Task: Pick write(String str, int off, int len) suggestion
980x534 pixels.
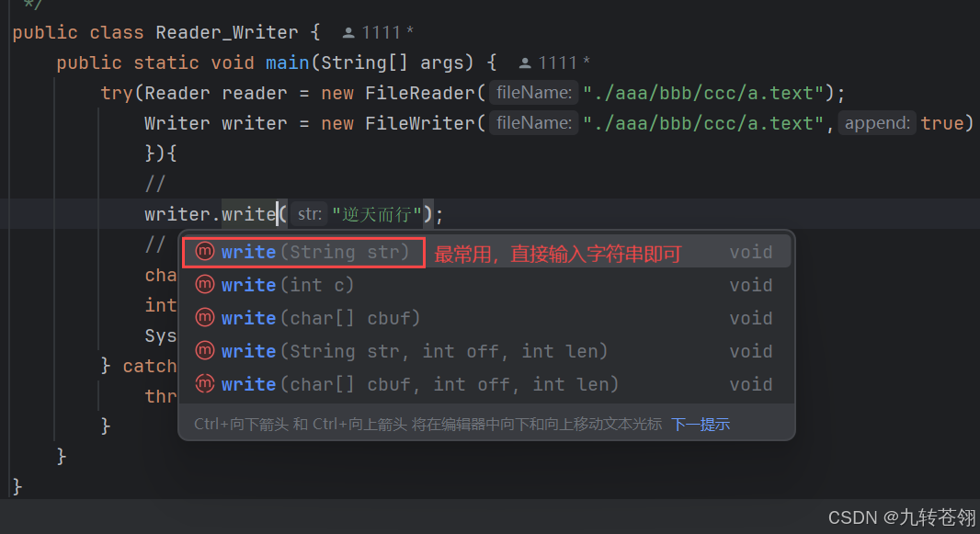Action: (x=487, y=352)
